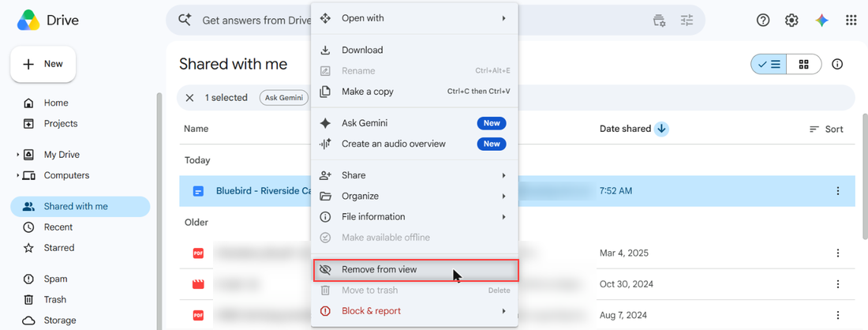Choose Ask Gemini in context menu

point(414,123)
